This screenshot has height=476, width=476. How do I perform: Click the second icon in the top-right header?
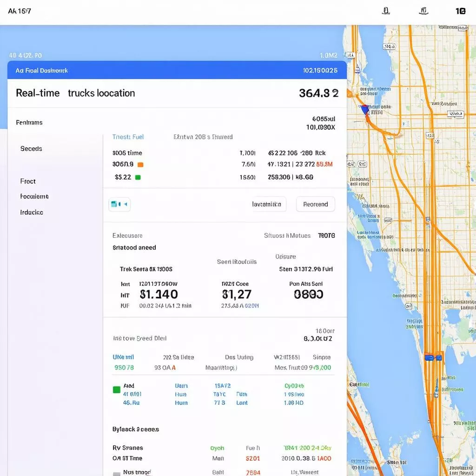pos(423,11)
